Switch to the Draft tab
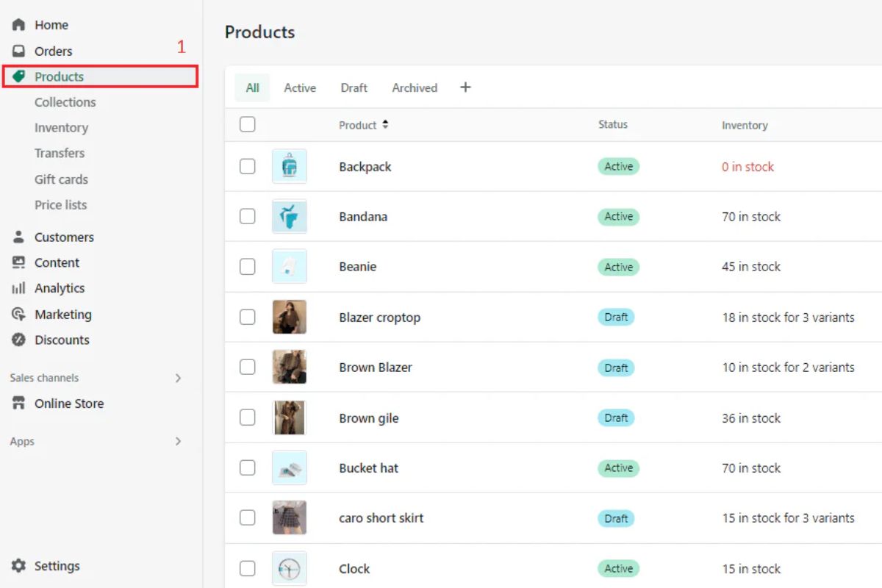Viewport: 882px width, 588px height. pos(354,88)
